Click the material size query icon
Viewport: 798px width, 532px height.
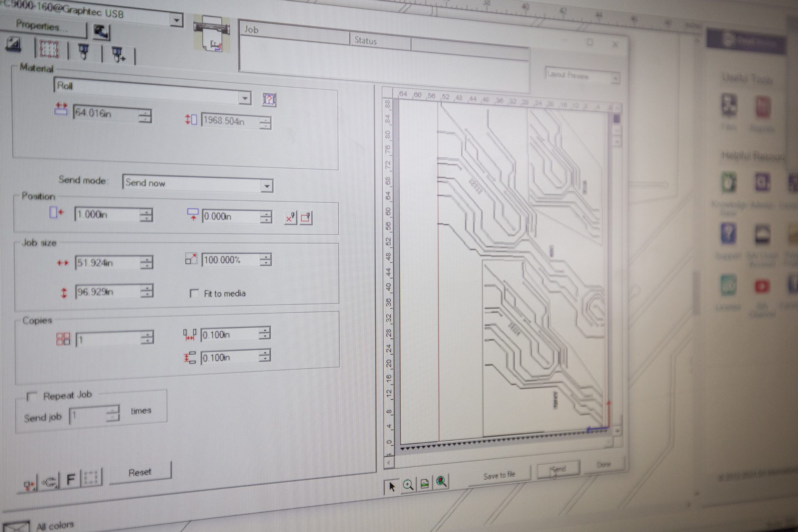click(x=269, y=99)
